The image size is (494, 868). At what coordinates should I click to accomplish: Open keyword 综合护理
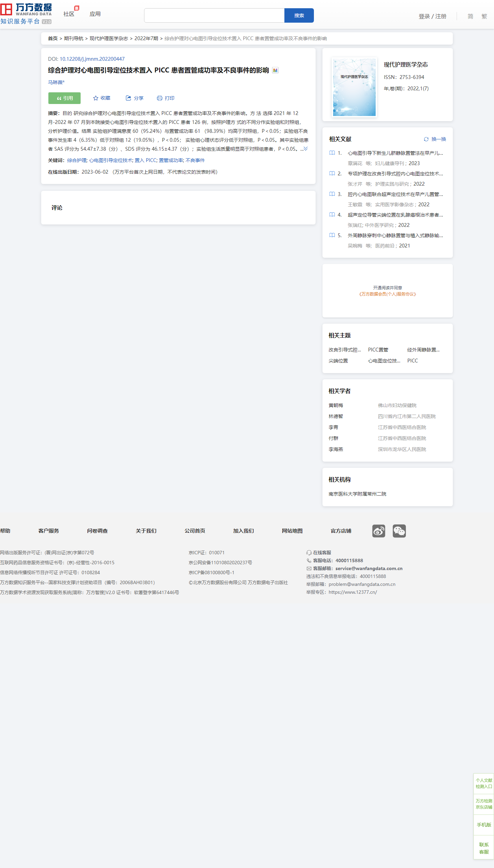coord(77,160)
